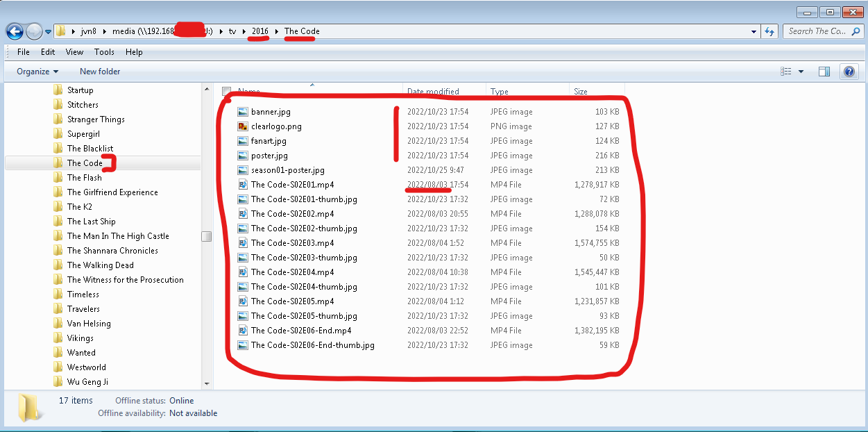Select The Man In The High Castle folder
The height and width of the screenshot is (432, 868).
point(118,236)
